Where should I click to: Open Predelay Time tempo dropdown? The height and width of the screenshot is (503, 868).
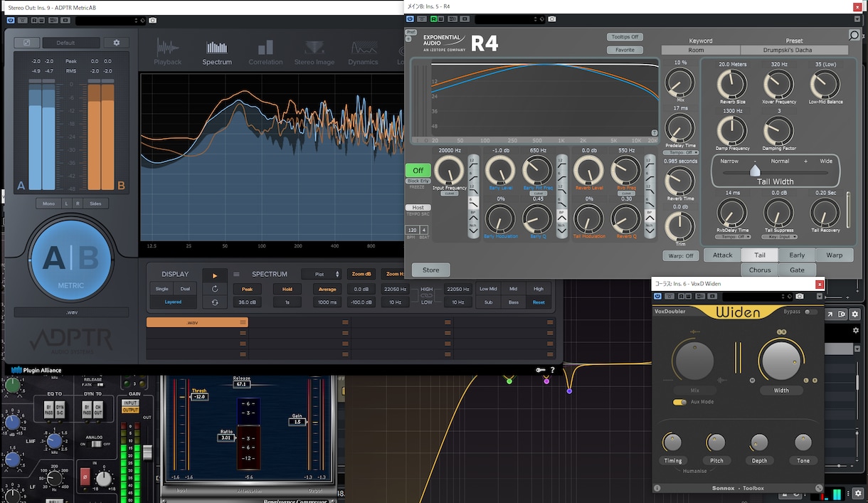681,153
